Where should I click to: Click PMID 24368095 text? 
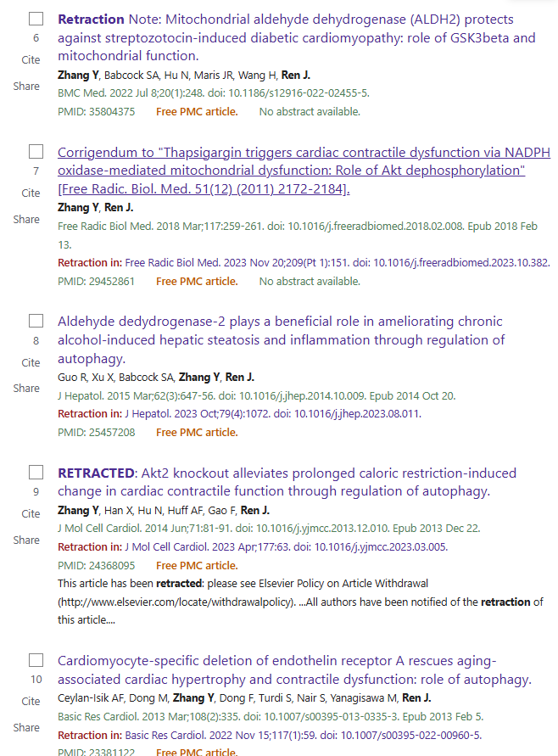tap(97, 566)
